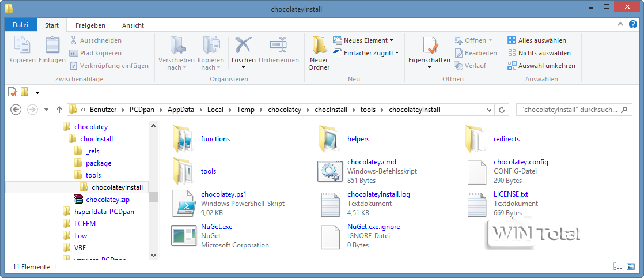Viewport: 644px width, 278px height.
Task: Switch to the Start tab
Action: point(52,25)
